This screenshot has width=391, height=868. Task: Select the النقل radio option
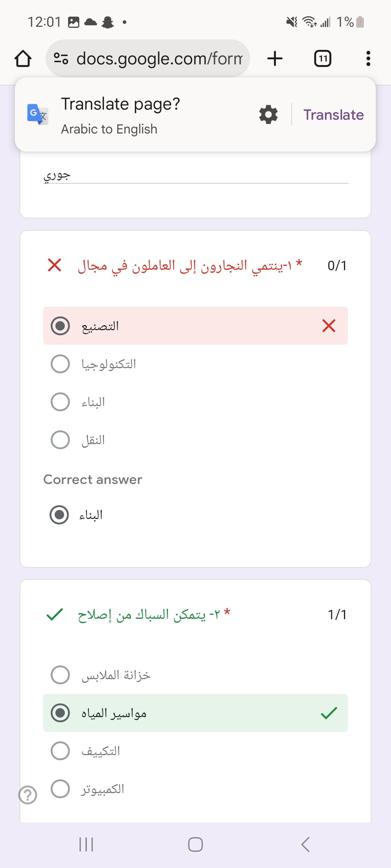[x=60, y=440]
